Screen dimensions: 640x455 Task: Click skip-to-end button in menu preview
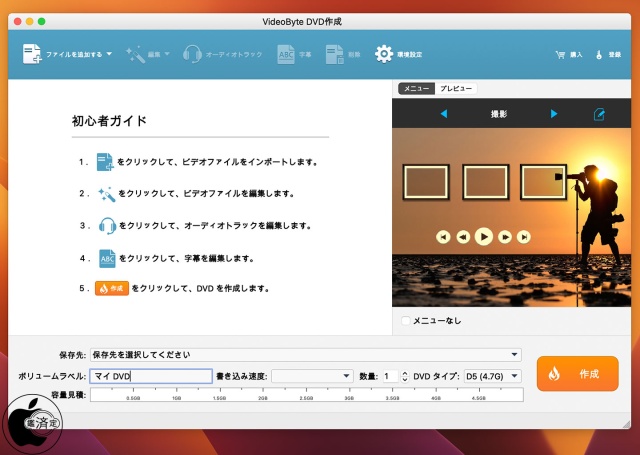click(524, 237)
